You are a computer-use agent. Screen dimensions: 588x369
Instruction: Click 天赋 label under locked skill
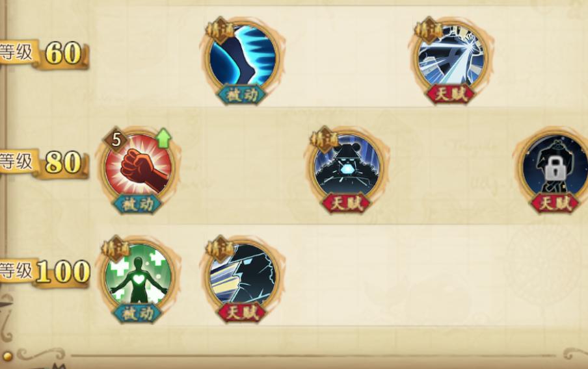click(x=555, y=203)
